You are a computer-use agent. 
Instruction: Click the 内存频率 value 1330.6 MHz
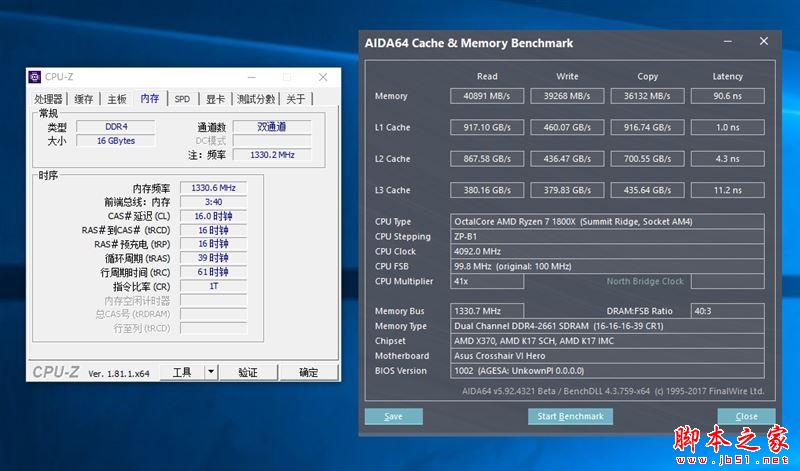pyautogui.click(x=213, y=188)
